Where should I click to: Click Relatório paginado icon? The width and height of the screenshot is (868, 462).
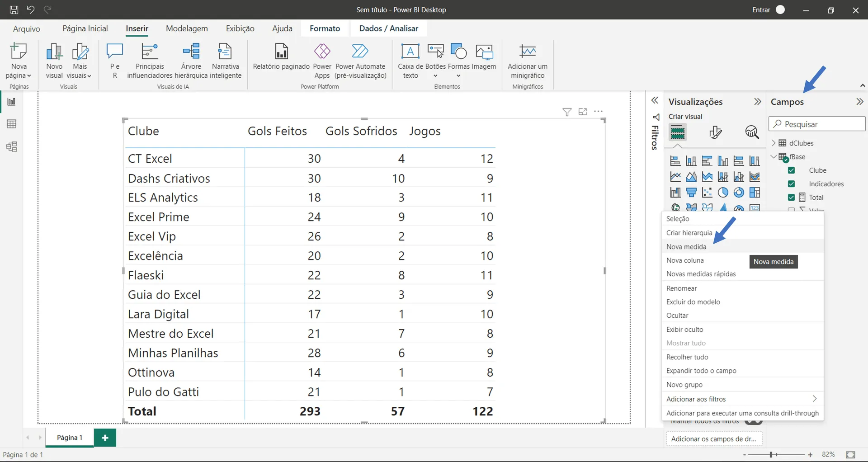(281, 51)
